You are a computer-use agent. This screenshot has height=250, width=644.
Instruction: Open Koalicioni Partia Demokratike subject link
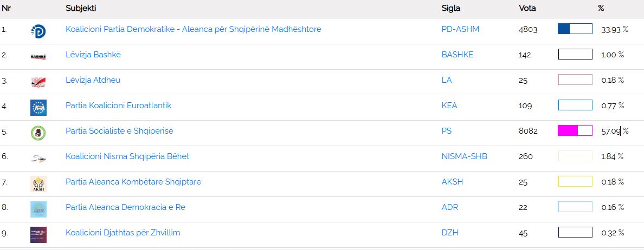(193, 29)
